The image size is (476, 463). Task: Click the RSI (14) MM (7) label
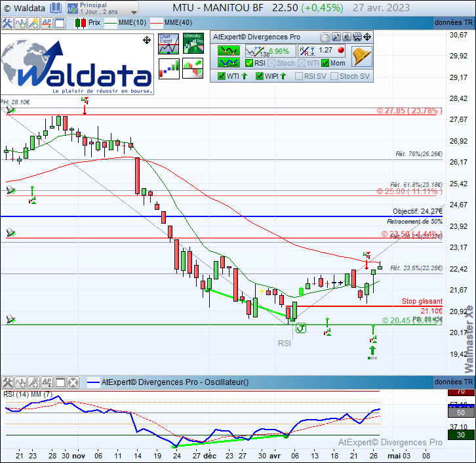tap(28, 394)
